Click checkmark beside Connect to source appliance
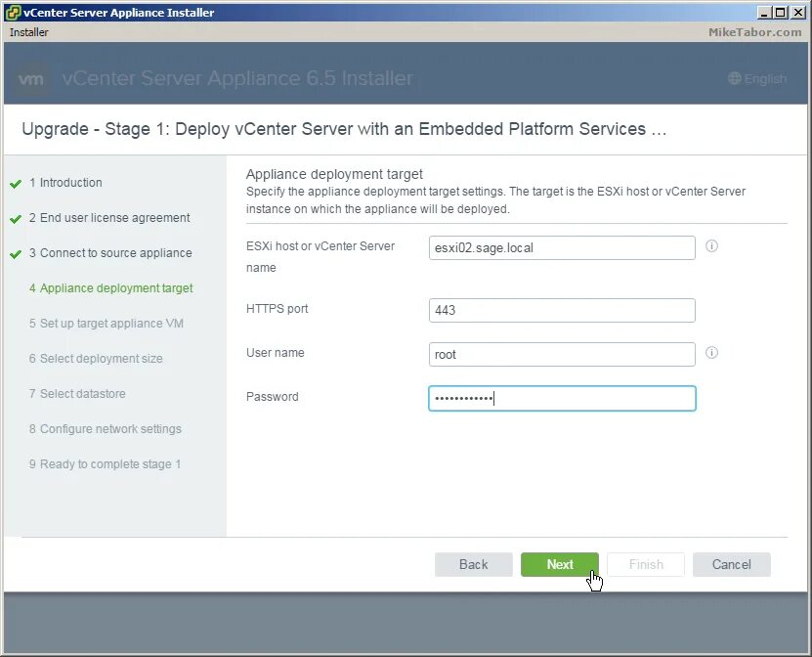The width and height of the screenshot is (812, 657). (x=16, y=254)
